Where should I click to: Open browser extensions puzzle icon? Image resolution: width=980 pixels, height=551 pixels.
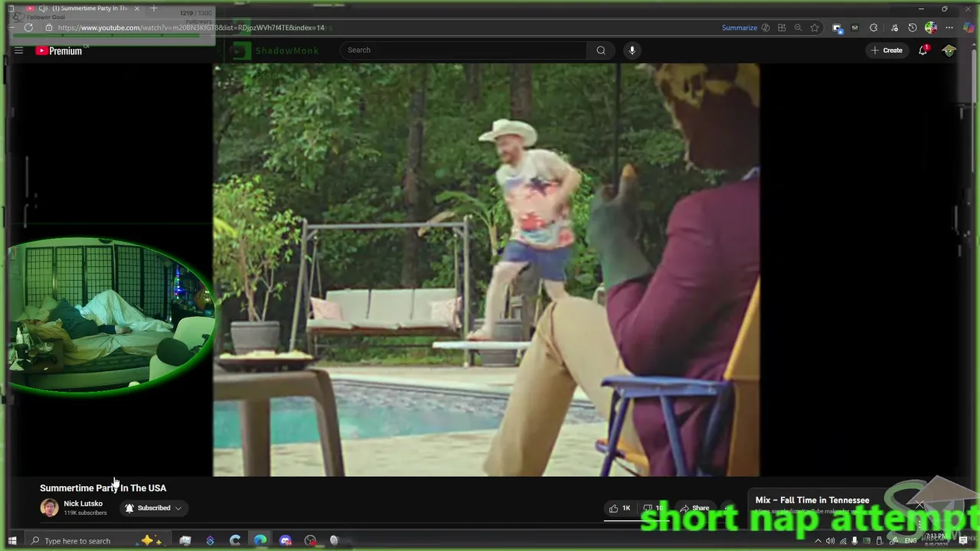pos(874,28)
